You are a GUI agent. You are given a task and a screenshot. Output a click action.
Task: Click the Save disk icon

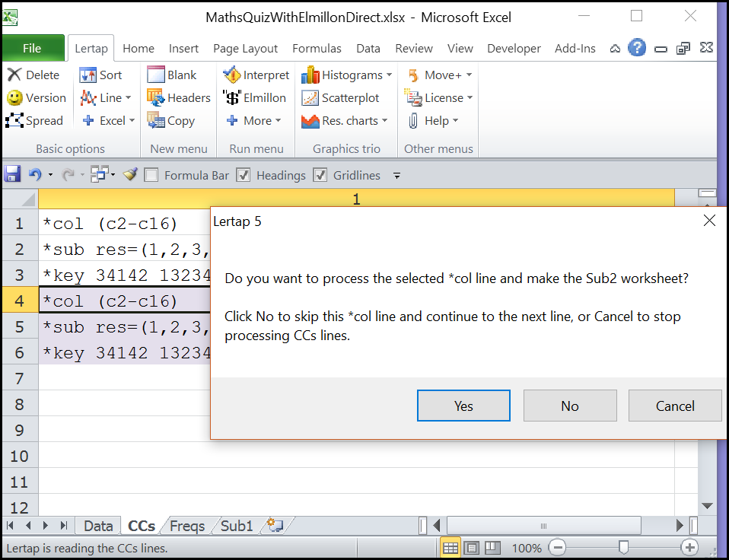12,175
